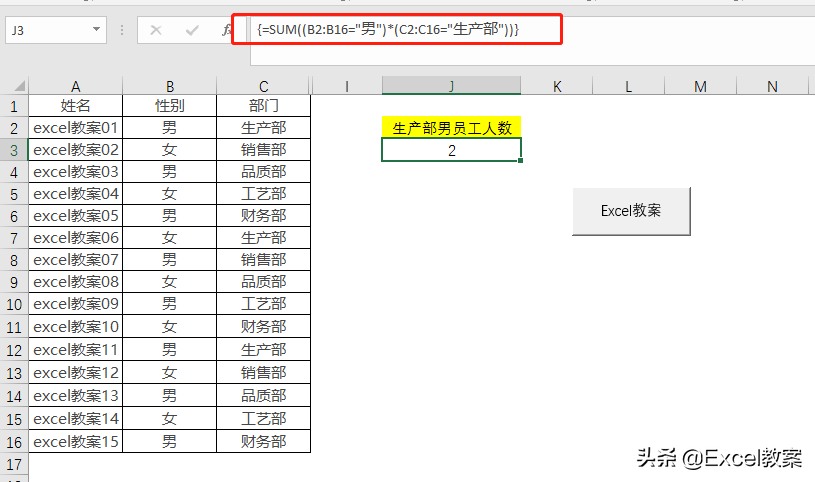
Task: Click the select-all corner triangle
Action: (19, 86)
